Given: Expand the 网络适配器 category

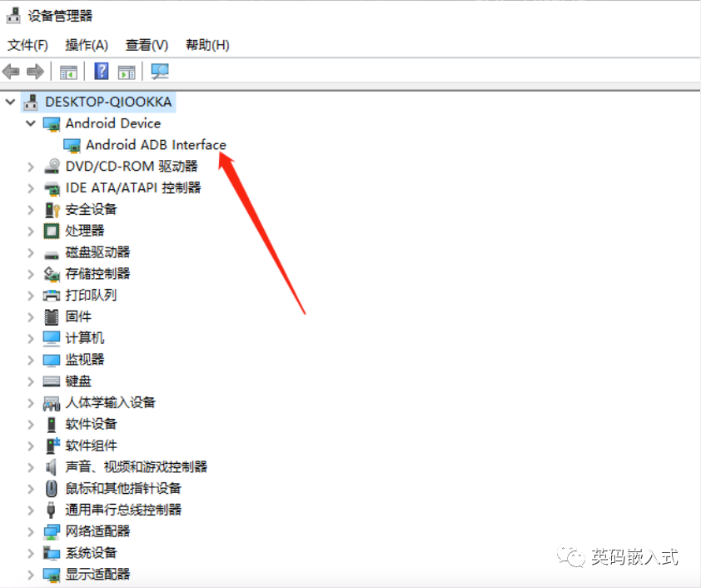Looking at the screenshot, I should click(31, 531).
